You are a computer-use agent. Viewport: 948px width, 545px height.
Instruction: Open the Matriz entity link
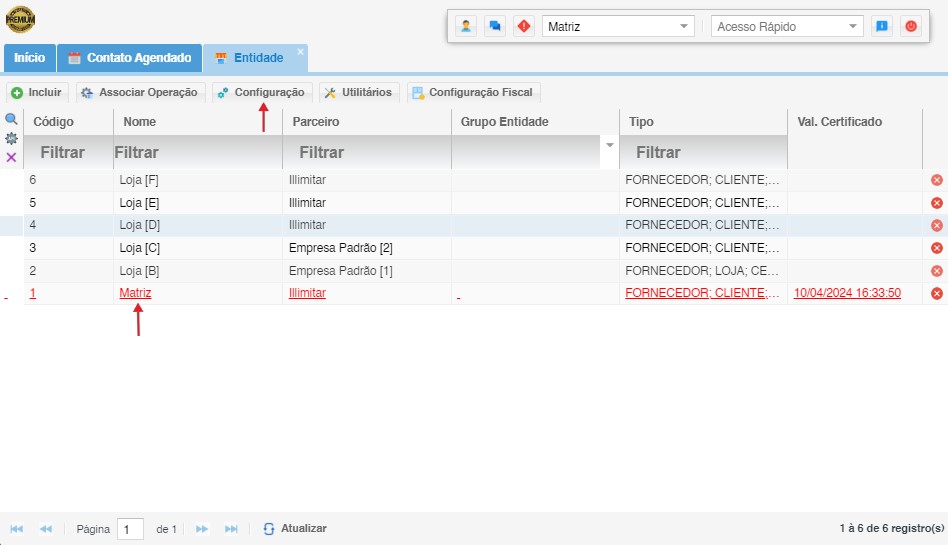coord(135,293)
